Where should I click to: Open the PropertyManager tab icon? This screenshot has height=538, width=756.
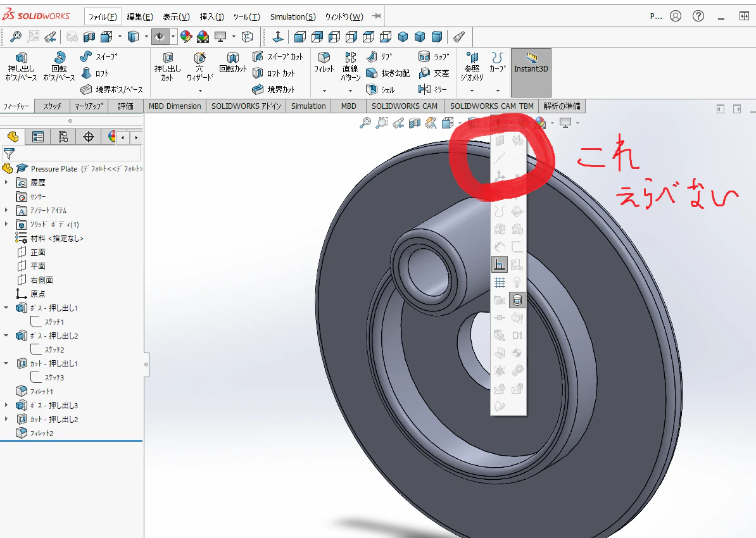[x=37, y=137]
